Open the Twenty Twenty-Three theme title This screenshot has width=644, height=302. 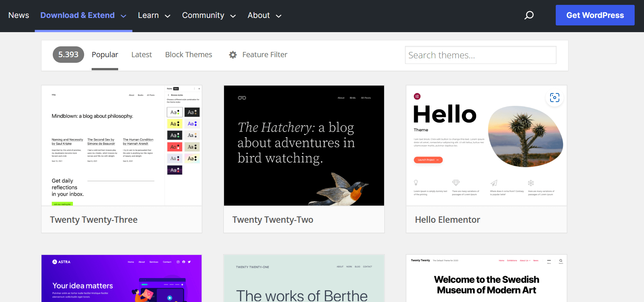(94, 220)
